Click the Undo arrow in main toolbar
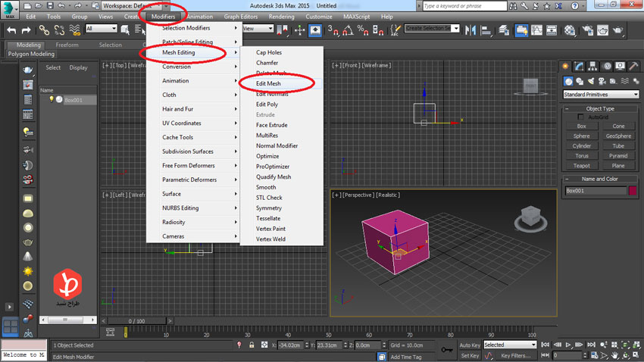This screenshot has width=644, height=362. [x=11, y=30]
